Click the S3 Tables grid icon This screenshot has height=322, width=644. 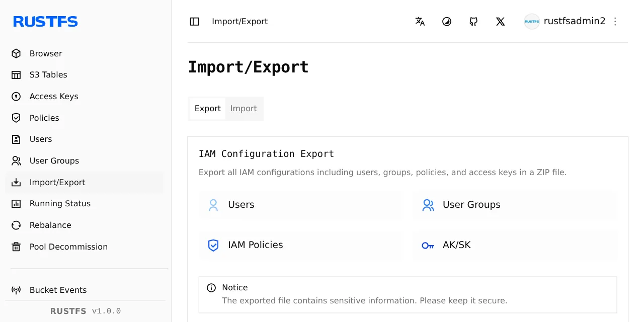16,75
